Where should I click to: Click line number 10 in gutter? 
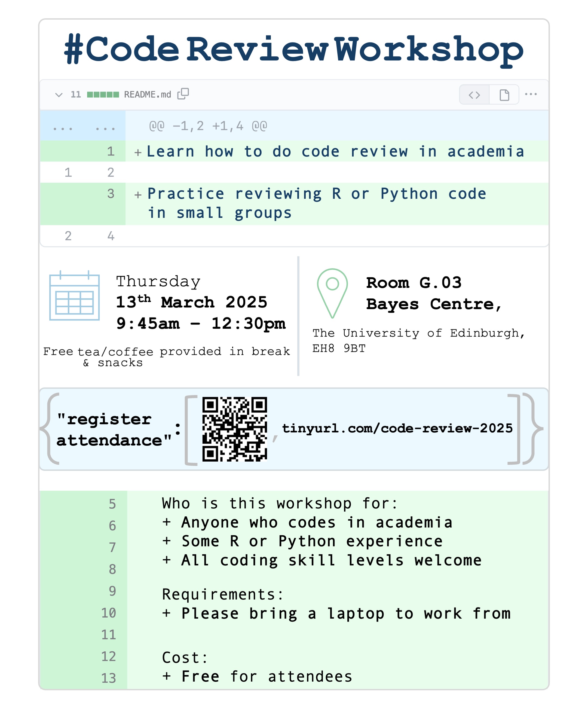point(108,613)
